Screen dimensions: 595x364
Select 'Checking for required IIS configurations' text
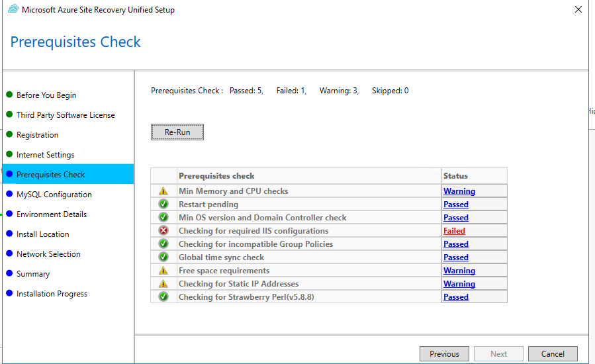(253, 231)
